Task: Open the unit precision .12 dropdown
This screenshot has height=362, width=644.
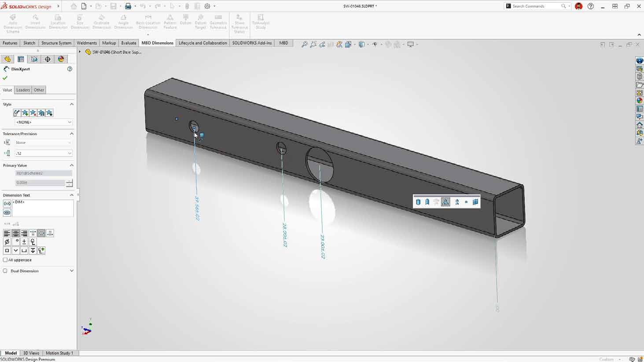Action: pos(44,153)
